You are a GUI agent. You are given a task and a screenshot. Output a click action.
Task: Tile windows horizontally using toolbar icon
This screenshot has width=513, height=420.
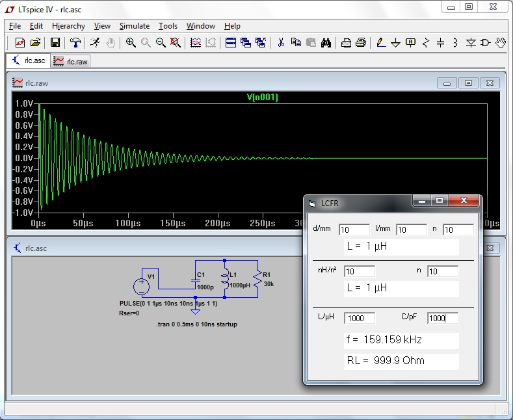tap(230, 43)
